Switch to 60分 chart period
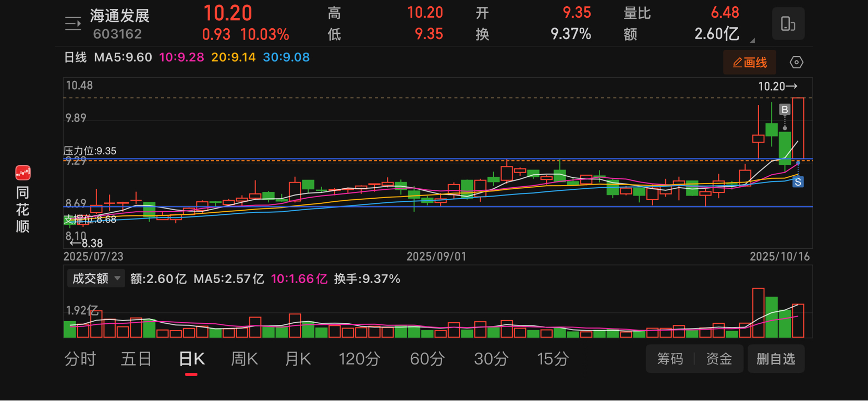The width and height of the screenshot is (868, 401). click(427, 359)
